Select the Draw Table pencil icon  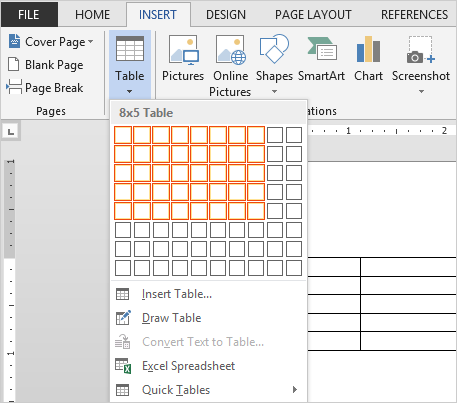[123, 318]
